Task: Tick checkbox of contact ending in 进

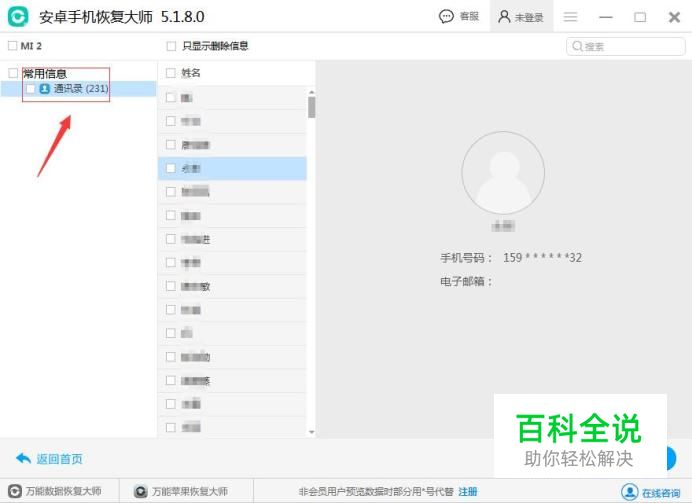Action: (171, 239)
